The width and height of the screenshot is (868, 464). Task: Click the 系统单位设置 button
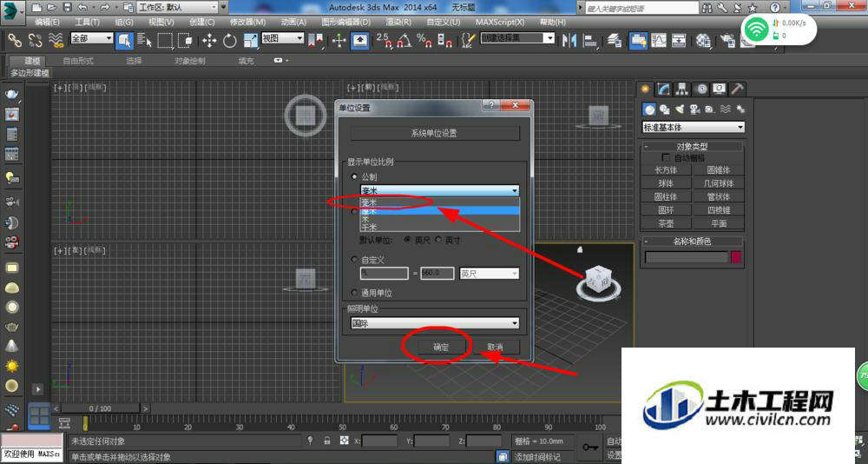point(435,134)
